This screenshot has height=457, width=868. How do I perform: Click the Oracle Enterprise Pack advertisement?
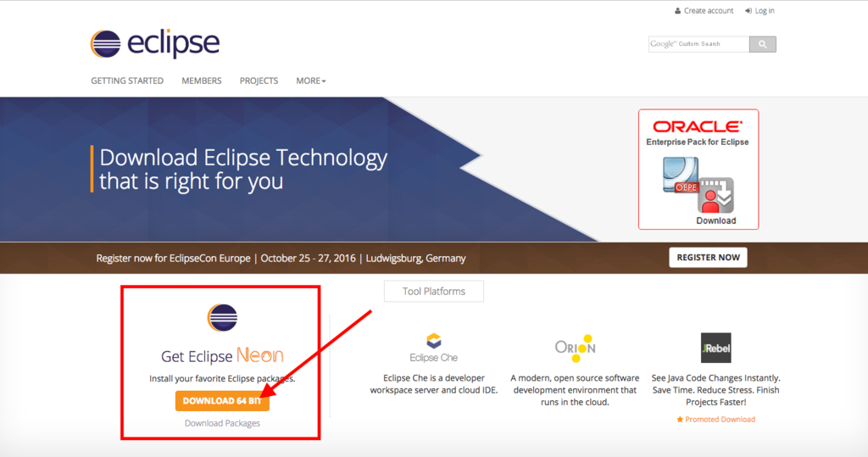(698, 170)
